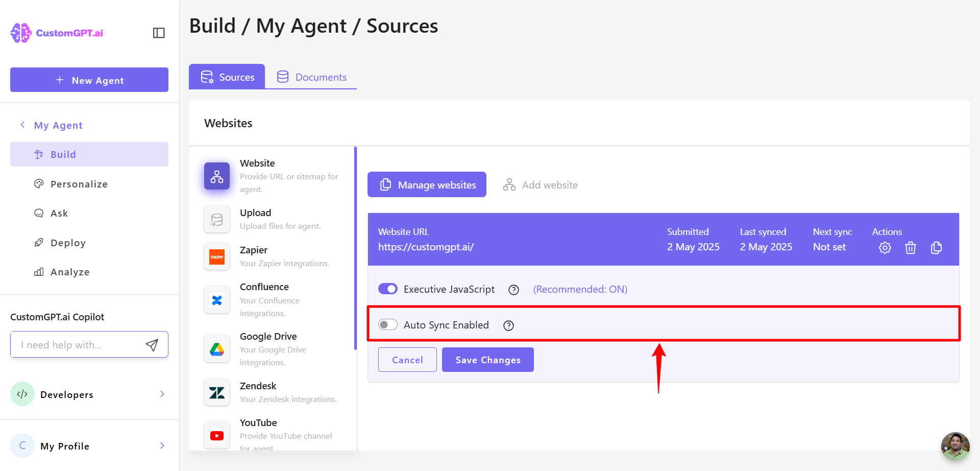The height and width of the screenshot is (471, 980).
Task: Open help for Executive JavaScript
Action: (514, 290)
